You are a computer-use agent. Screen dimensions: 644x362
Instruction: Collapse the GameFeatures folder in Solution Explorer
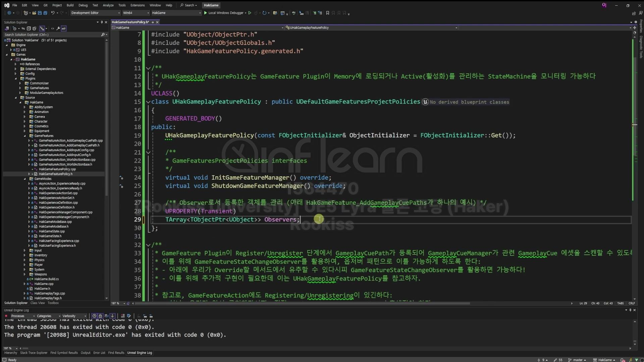[x=25, y=136]
